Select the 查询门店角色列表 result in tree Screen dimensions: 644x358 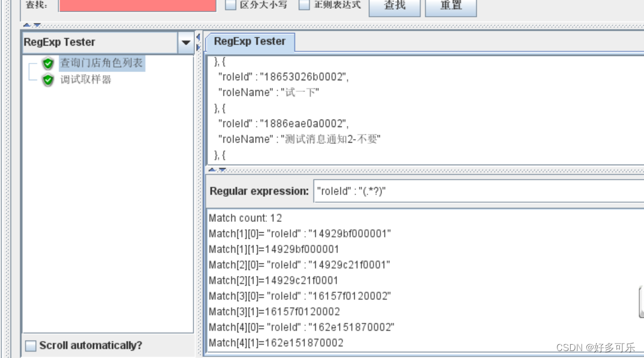coord(102,63)
